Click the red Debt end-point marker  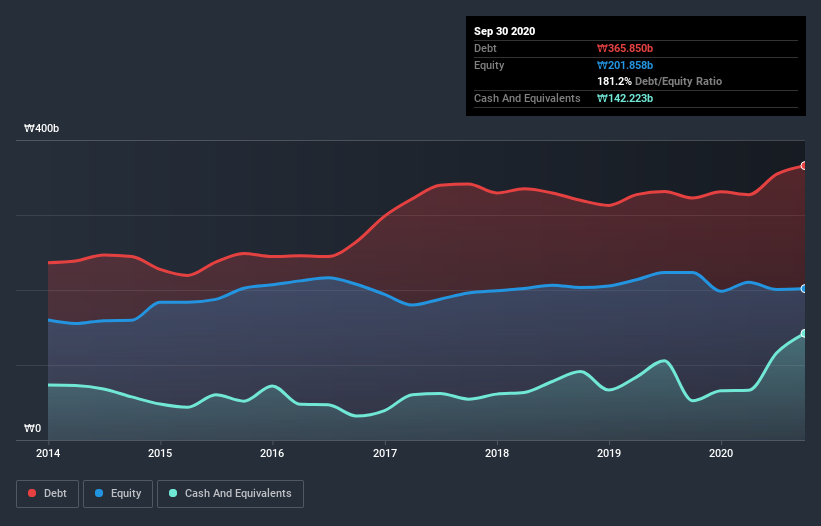point(804,165)
